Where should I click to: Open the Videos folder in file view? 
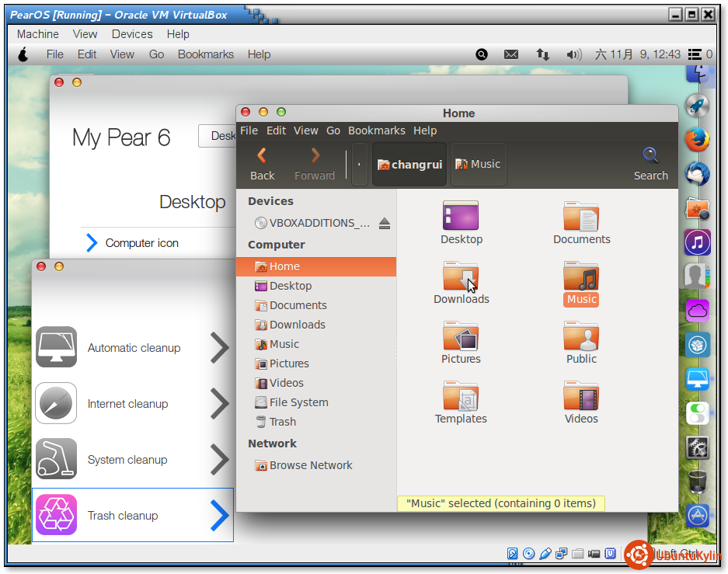click(581, 398)
